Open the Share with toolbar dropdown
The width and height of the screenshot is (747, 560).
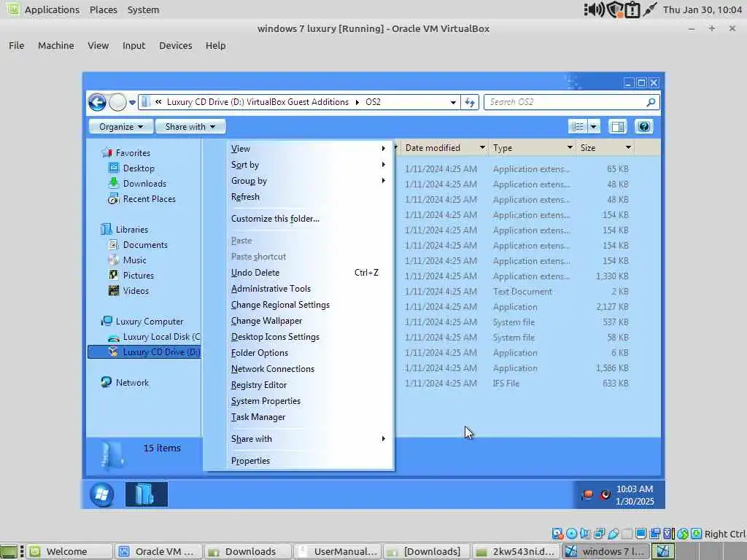[x=190, y=127]
